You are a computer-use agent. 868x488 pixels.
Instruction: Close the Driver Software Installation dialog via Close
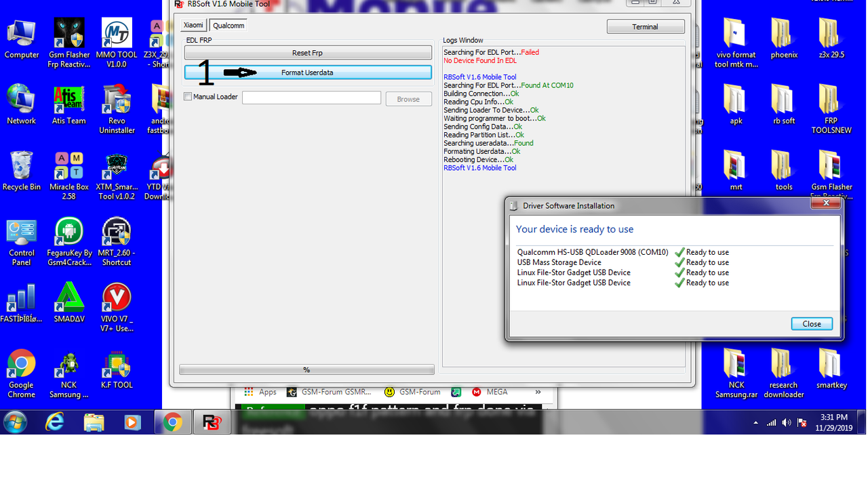click(812, 324)
